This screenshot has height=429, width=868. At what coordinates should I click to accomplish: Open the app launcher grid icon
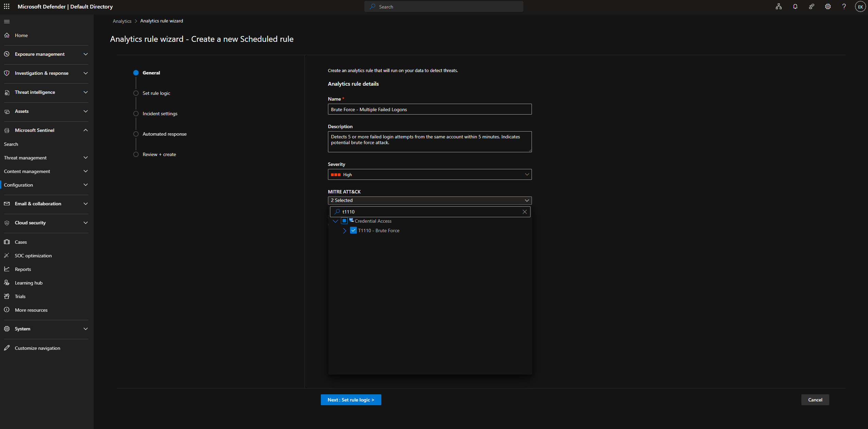tap(6, 6)
